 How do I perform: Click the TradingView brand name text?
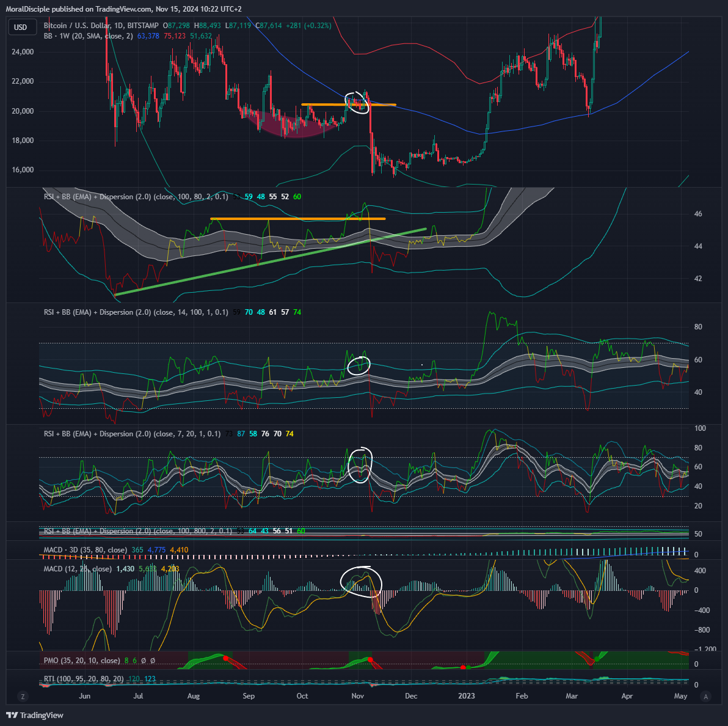42,716
